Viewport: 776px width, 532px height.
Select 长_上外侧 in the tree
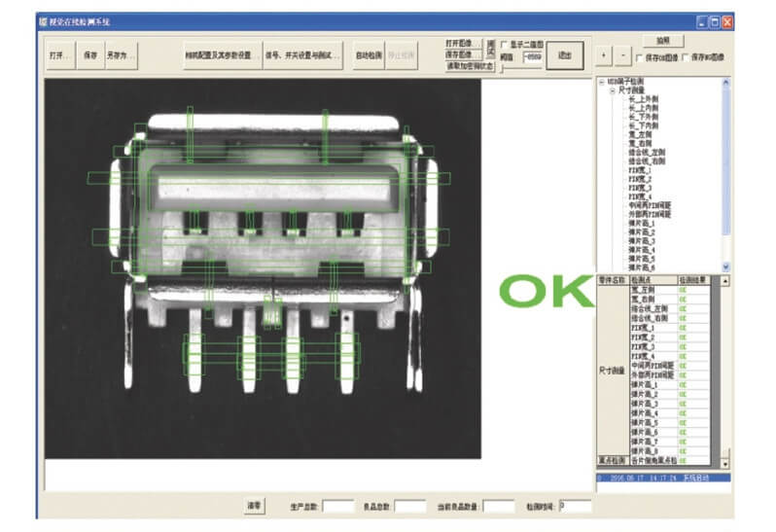tap(644, 98)
